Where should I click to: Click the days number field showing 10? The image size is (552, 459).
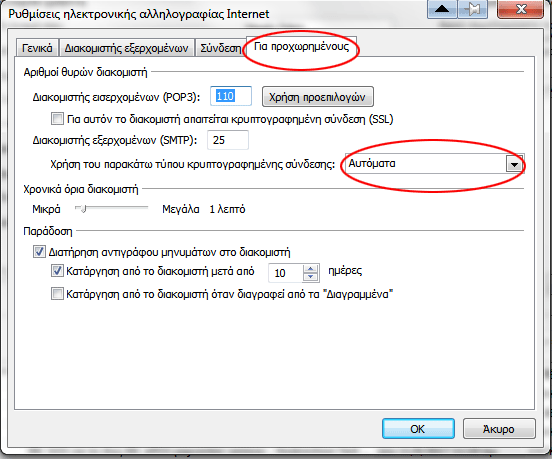[x=286, y=273]
